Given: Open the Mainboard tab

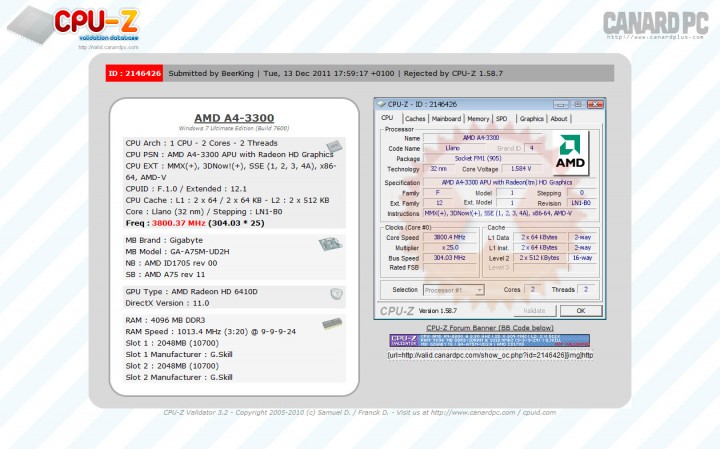Looking at the screenshot, I should 446,118.
